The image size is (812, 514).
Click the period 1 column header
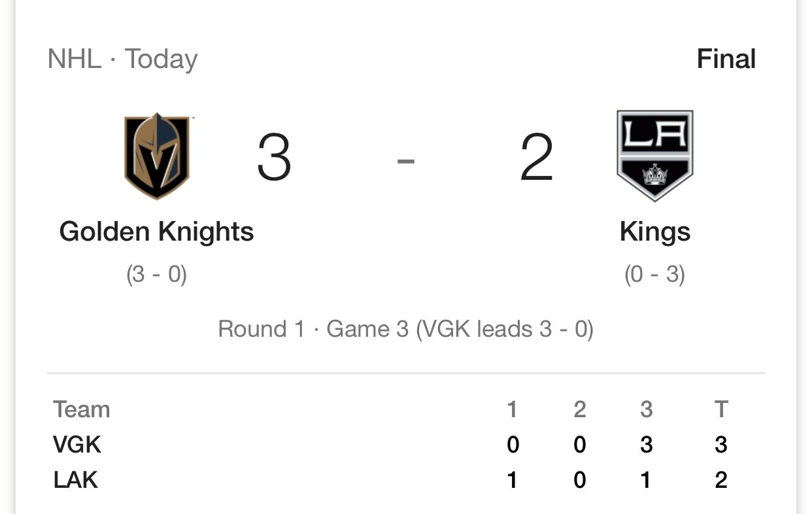coord(513,409)
